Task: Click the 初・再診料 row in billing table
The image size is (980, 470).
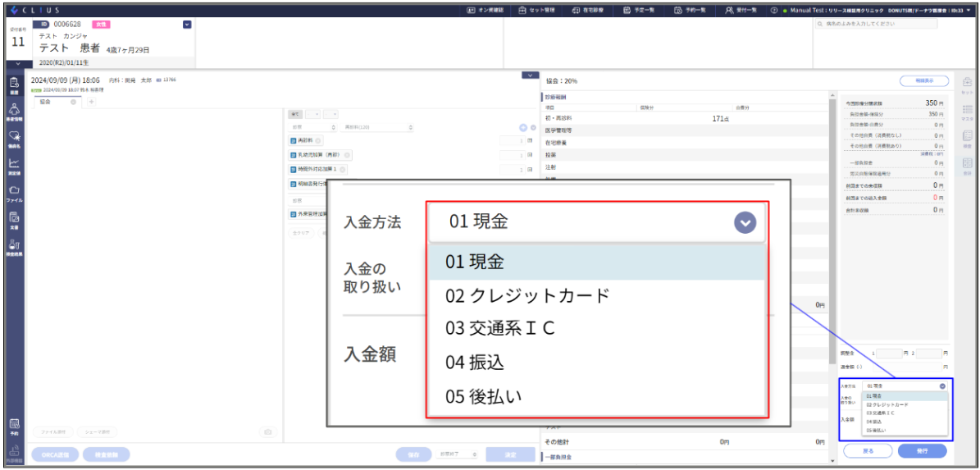Action: [686, 118]
